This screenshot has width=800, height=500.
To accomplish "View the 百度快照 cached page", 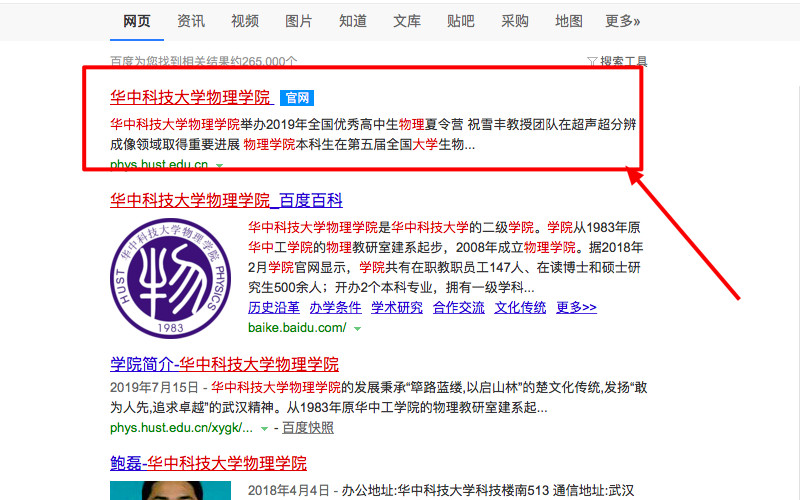I will click(x=307, y=428).
